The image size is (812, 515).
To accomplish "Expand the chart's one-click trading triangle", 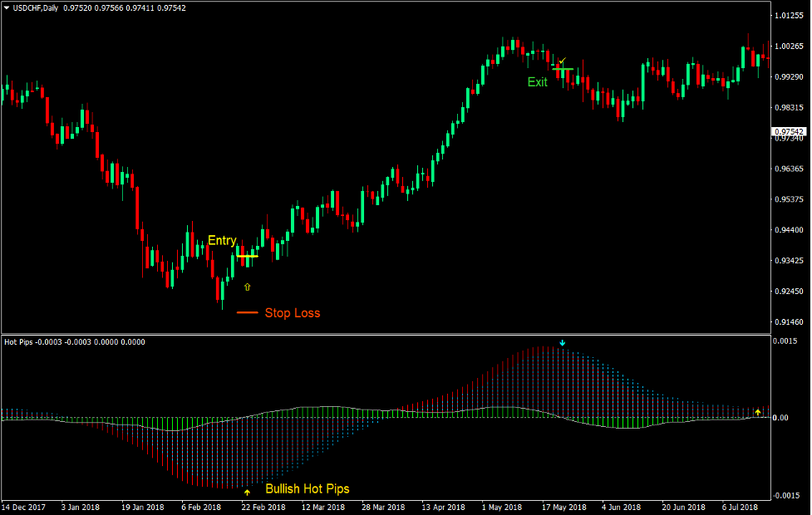I will click(x=8, y=7).
